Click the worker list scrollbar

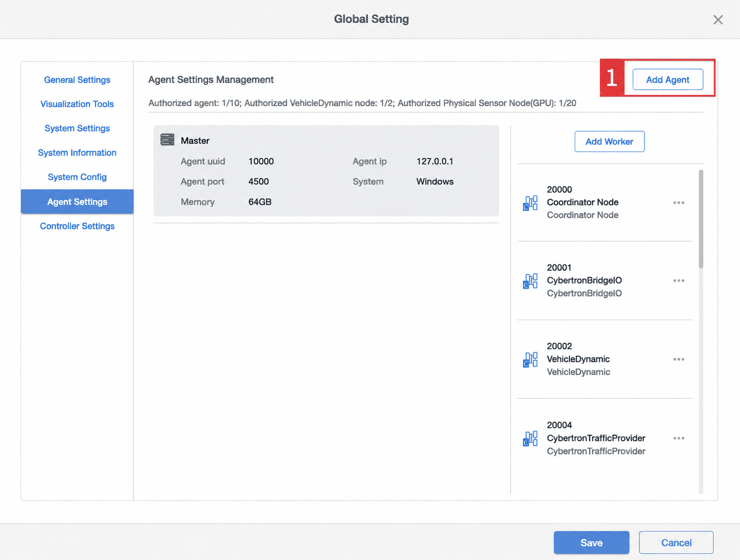(701, 219)
